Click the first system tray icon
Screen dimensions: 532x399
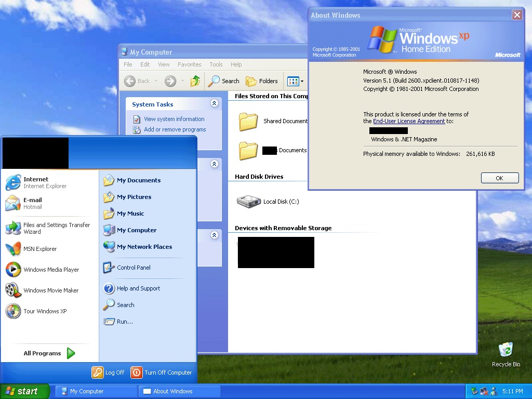coord(474,391)
